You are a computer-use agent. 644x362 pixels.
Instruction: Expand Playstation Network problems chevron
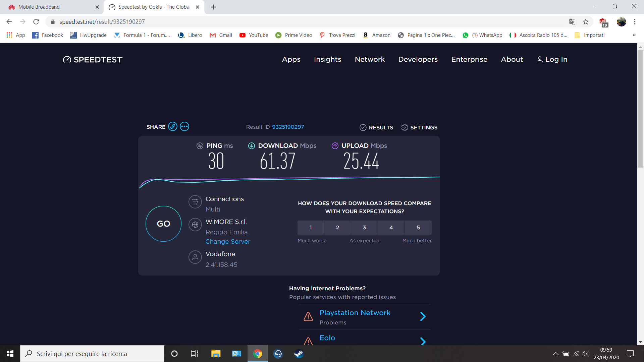(423, 316)
